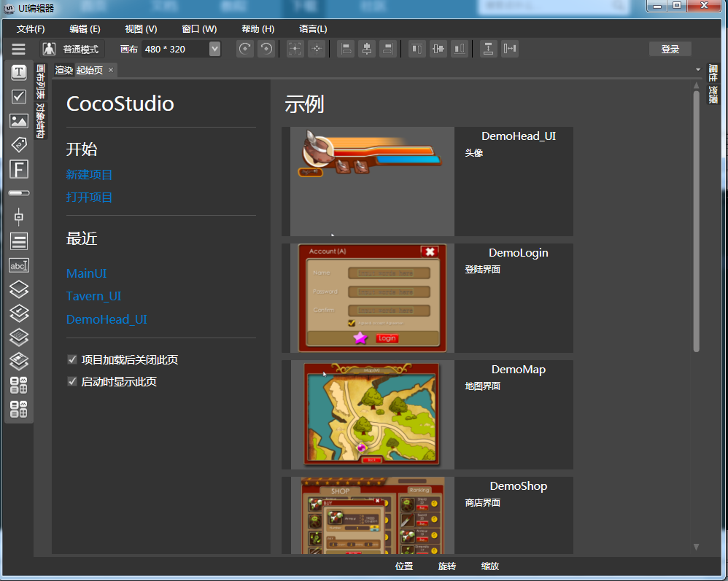Click the scrollbar down arrow in examples
The width and height of the screenshot is (728, 581).
696,547
